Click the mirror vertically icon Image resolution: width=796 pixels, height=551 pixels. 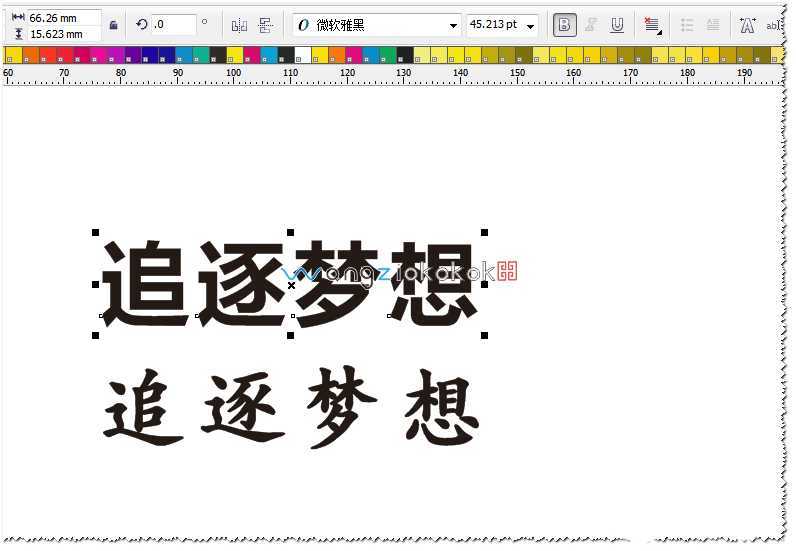[265, 25]
